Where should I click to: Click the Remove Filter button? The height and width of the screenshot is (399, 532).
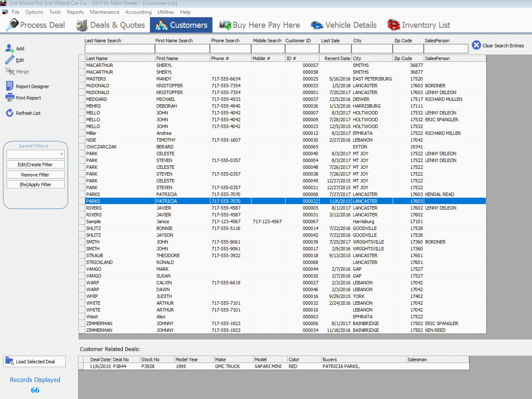35,175
